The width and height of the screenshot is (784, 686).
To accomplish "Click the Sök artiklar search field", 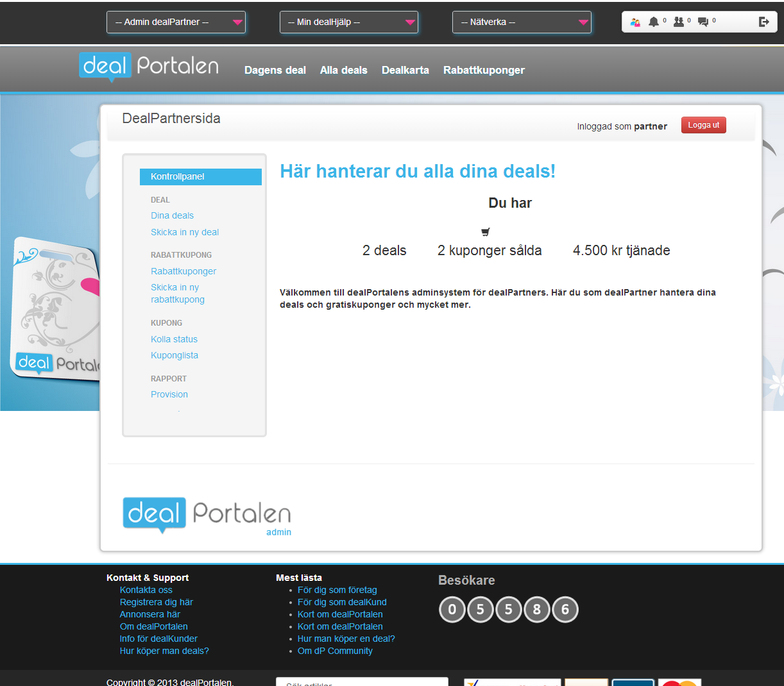I will pyautogui.click(x=362, y=683).
